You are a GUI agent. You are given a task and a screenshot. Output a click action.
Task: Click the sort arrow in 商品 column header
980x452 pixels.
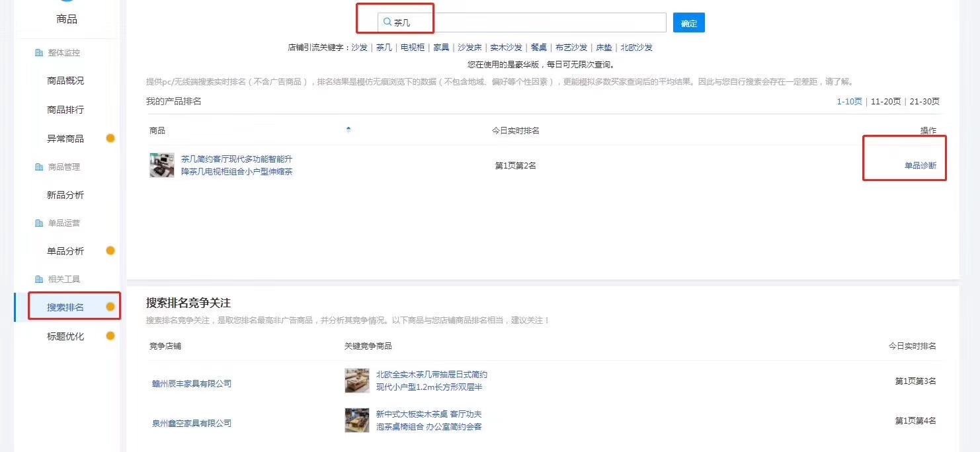[x=348, y=130]
